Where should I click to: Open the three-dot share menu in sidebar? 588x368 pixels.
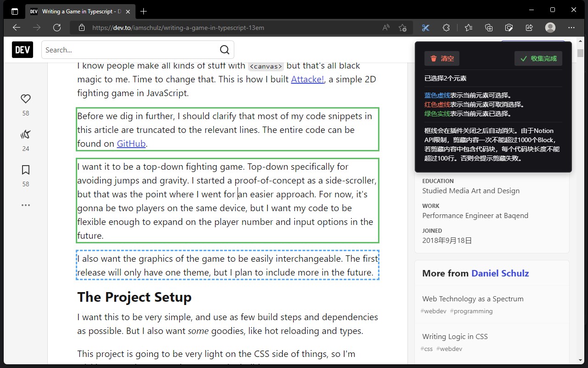(x=26, y=205)
